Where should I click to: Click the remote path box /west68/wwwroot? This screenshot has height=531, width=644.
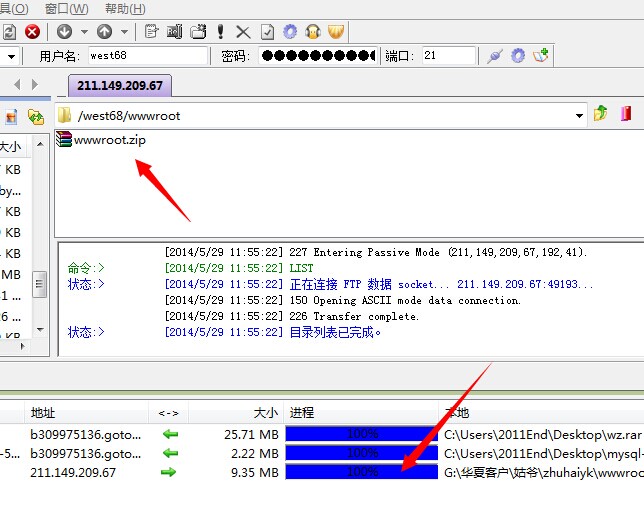pyautogui.click(x=320, y=116)
